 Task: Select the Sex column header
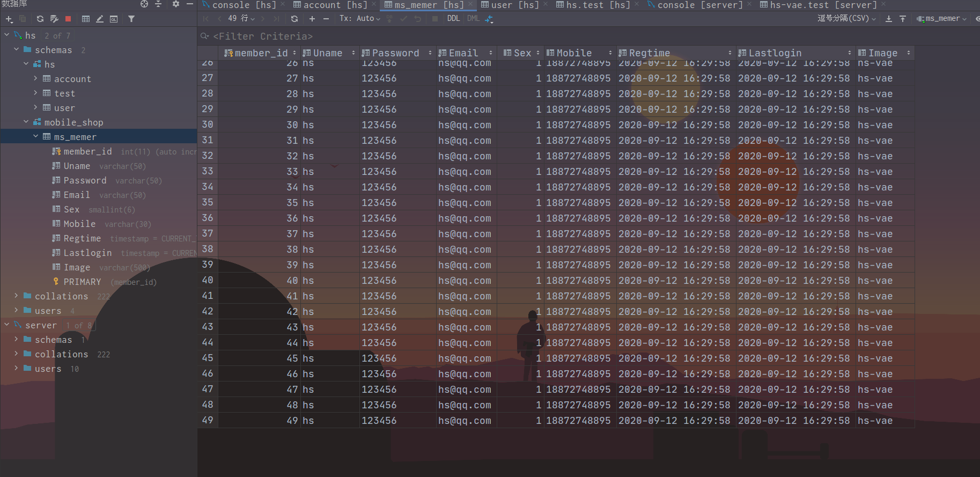519,53
